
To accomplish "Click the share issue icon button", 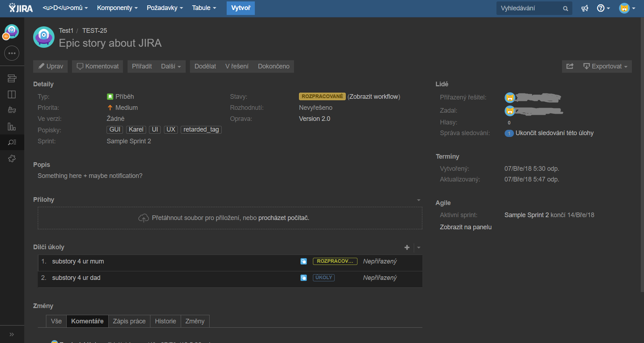I will 570,66.
